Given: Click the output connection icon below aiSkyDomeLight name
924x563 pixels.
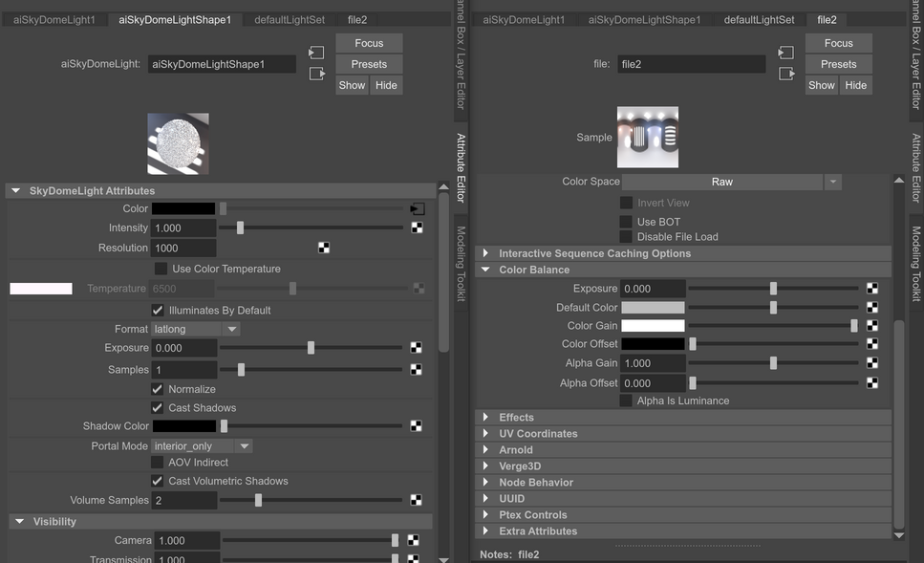Looking at the screenshot, I should coord(316,74).
